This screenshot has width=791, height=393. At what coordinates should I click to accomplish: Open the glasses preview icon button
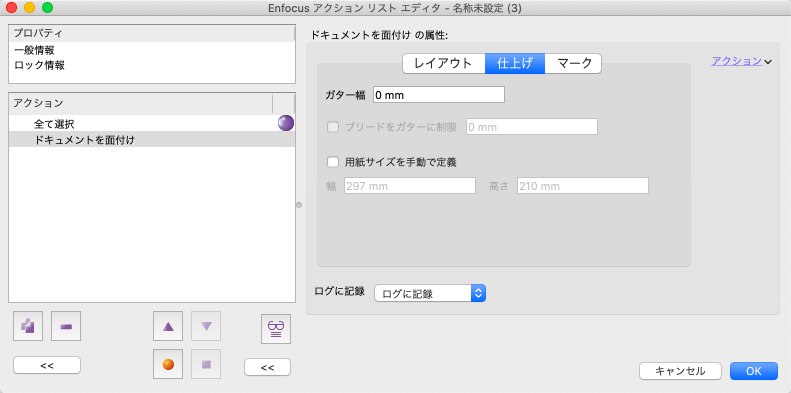point(276,329)
